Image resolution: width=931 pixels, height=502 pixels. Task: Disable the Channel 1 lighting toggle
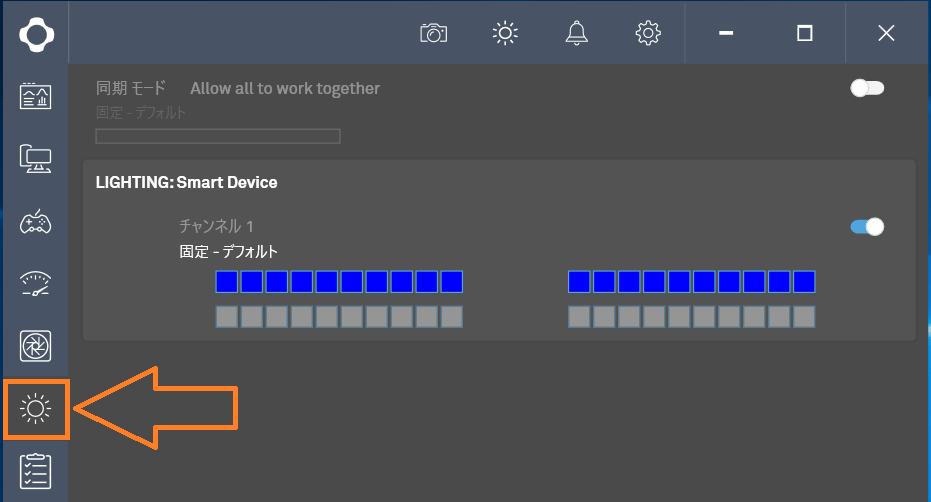pyautogui.click(x=867, y=226)
